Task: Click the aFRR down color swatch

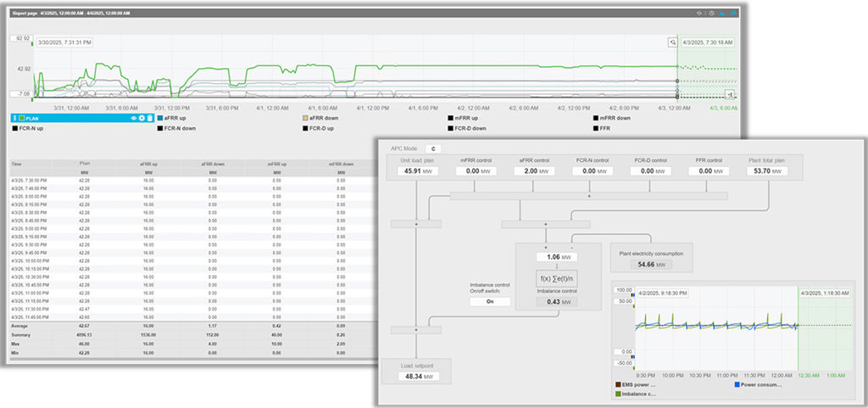Action: pos(306,119)
